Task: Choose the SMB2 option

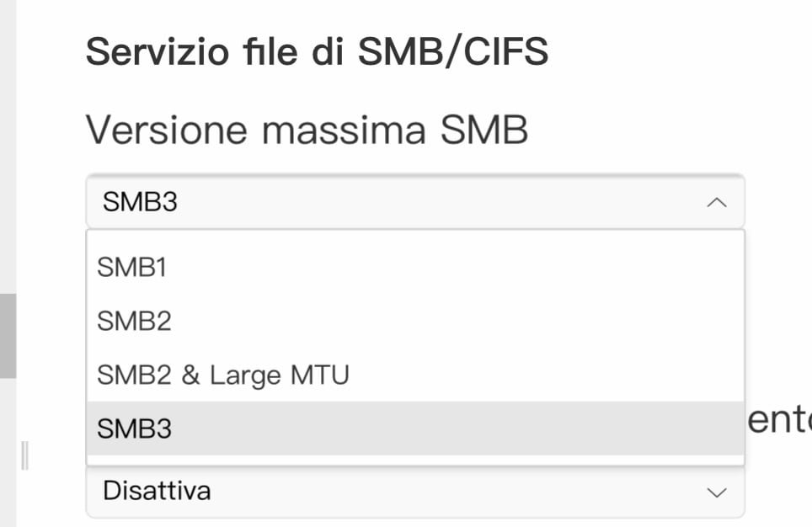Action: pyautogui.click(x=135, y=321)
